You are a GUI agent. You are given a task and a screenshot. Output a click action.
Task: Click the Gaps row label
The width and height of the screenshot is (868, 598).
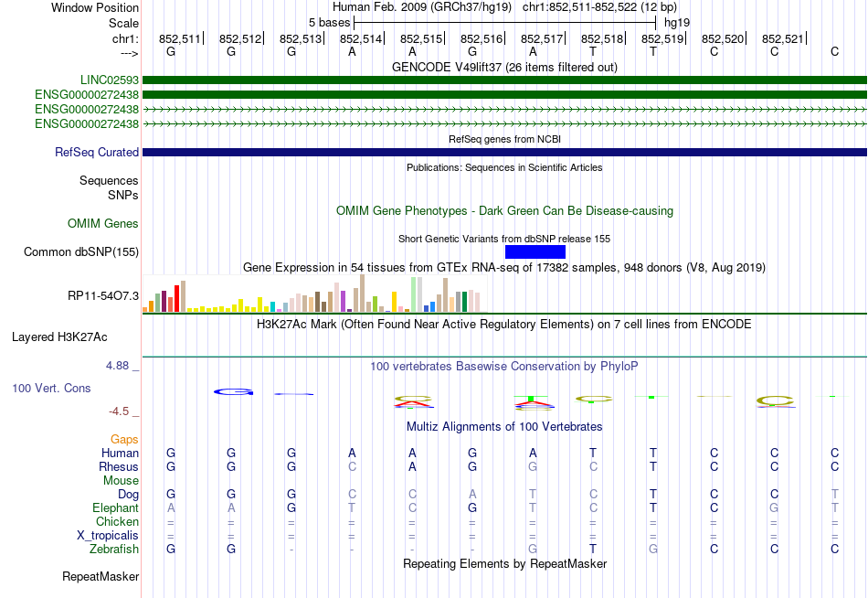pos(124,440)
